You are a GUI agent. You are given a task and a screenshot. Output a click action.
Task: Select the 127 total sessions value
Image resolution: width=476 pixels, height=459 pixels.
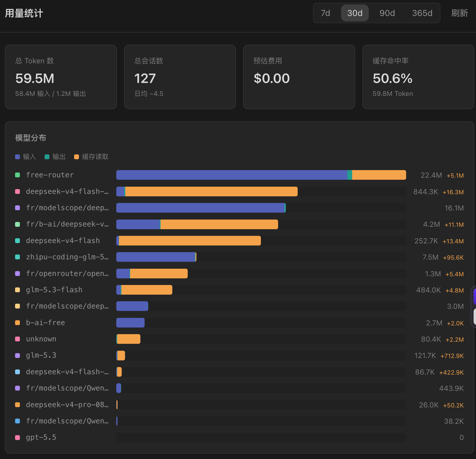(145, 78)
